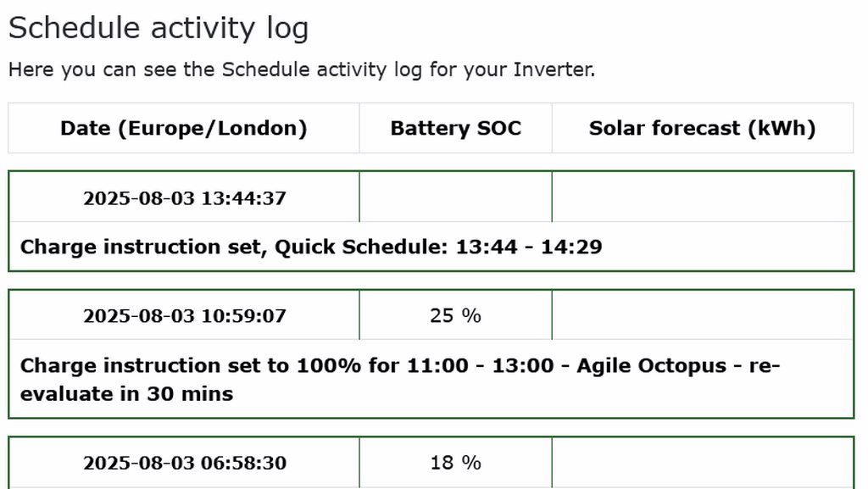Click the 2025-08-03 13:44:37 timestamp

pyautogui.click(x=184, y=198)
